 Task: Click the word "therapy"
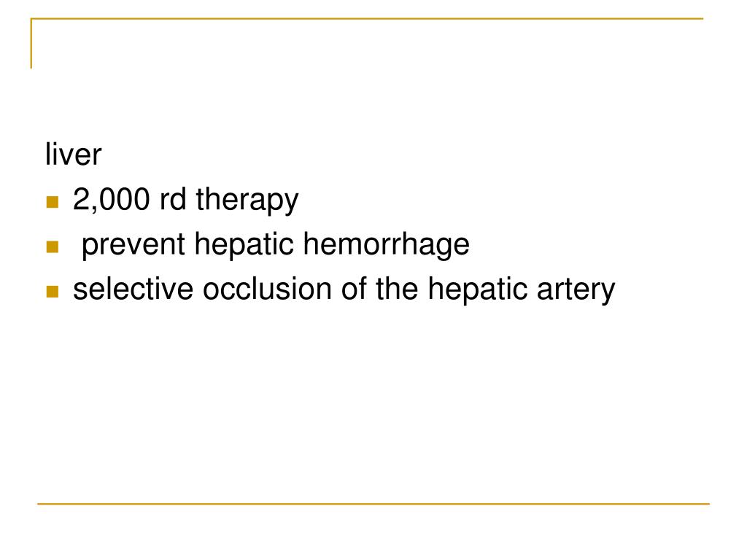[247, 201]
